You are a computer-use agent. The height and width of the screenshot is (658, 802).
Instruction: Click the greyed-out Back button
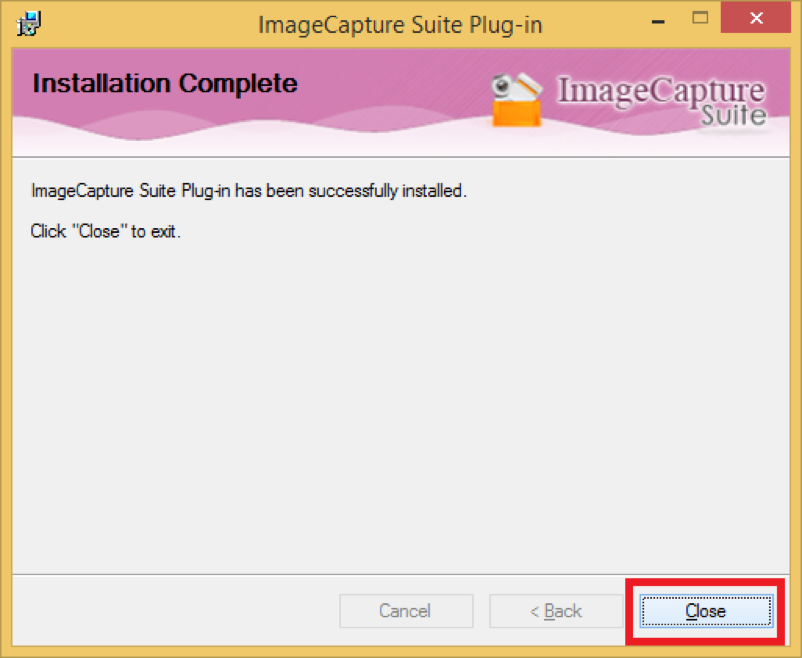tap(556, 611)
